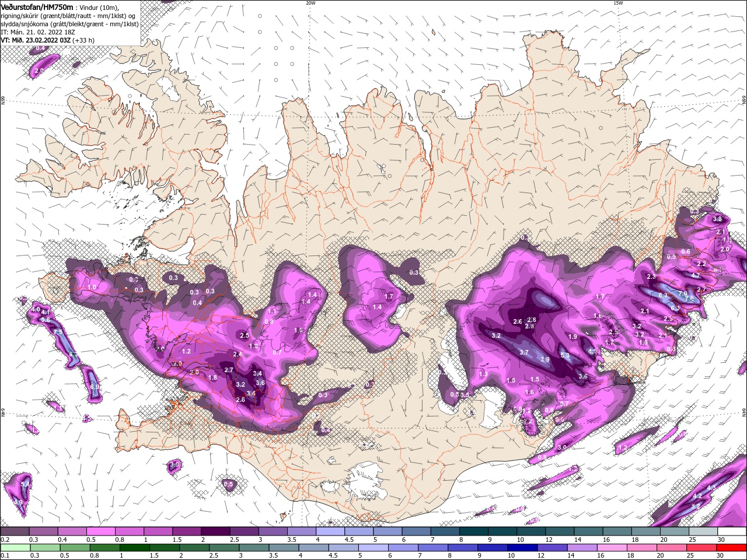The height and width of the screenshot is (560, 747).
Task: Click the 4.9 precipitation value on the map
Action: coord(18,502)
